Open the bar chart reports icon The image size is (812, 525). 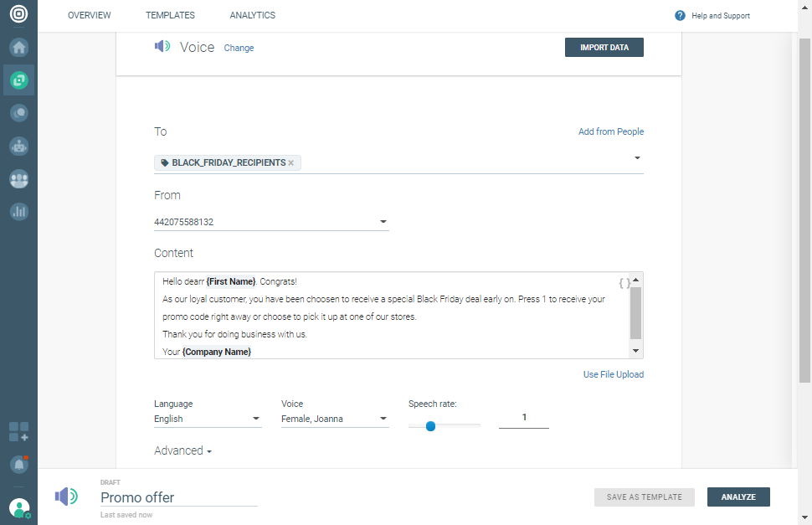(18, 211)
